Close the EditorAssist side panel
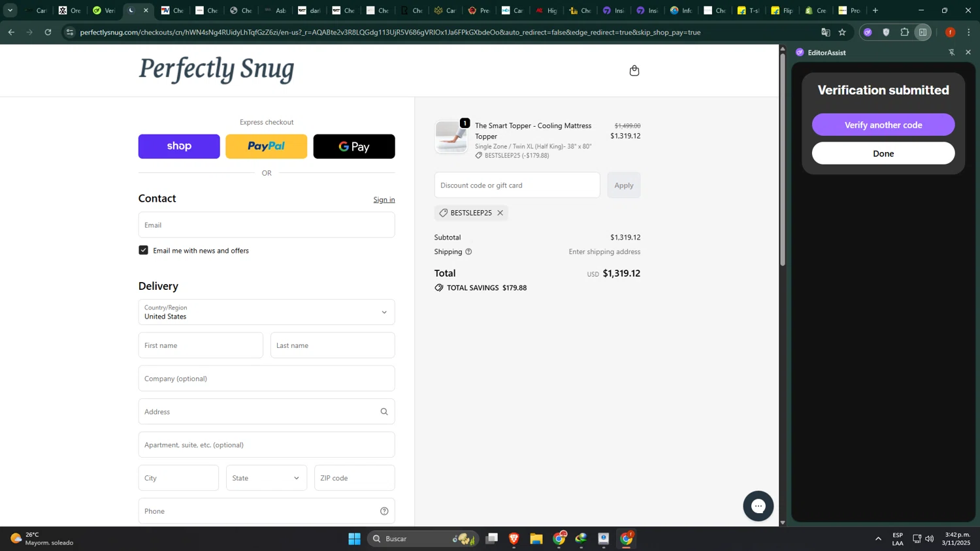Screen dimensions: 980x551 tap(968, 52)
